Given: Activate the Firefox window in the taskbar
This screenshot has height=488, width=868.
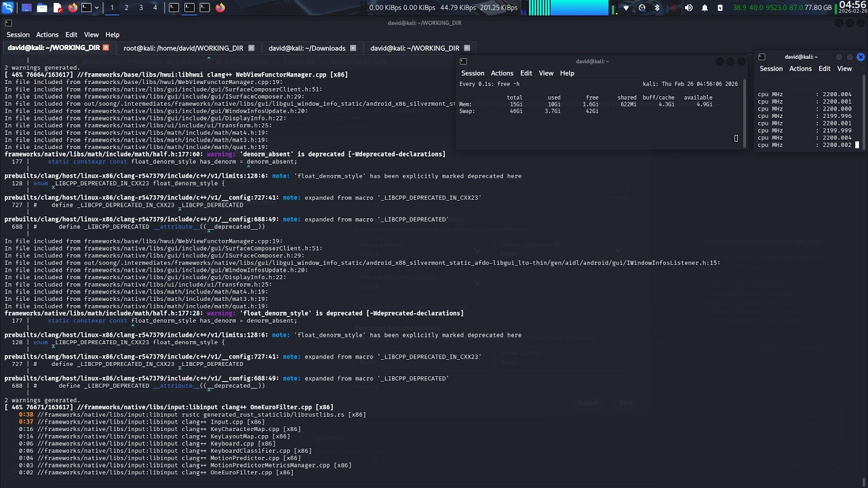Looking at the screenshot, I should 220,7.
